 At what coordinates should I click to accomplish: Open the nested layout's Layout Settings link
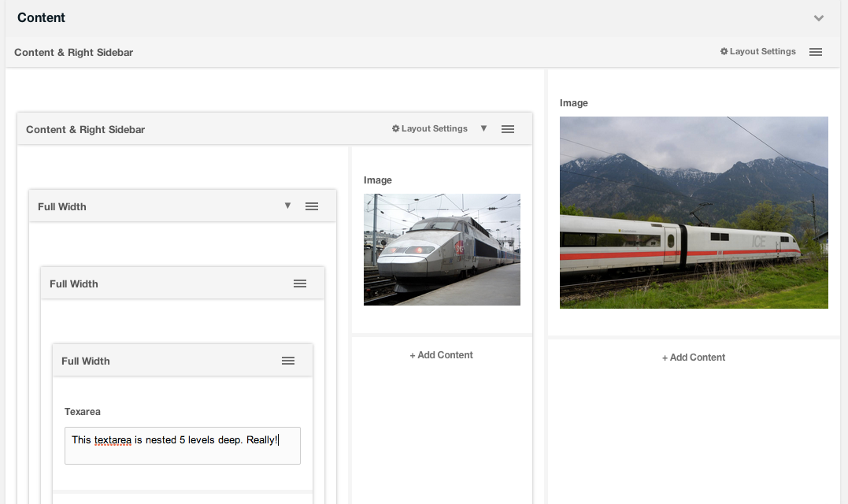click(x=429, y=128)
